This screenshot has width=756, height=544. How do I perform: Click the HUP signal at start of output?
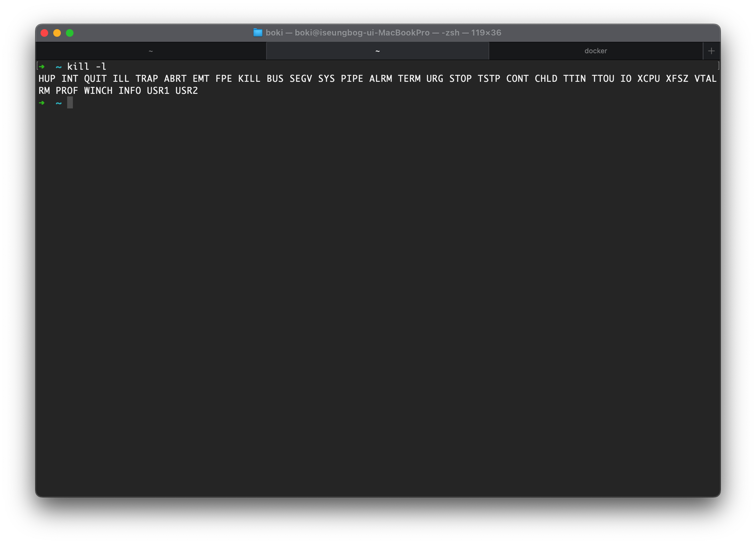tap(47, 79)
